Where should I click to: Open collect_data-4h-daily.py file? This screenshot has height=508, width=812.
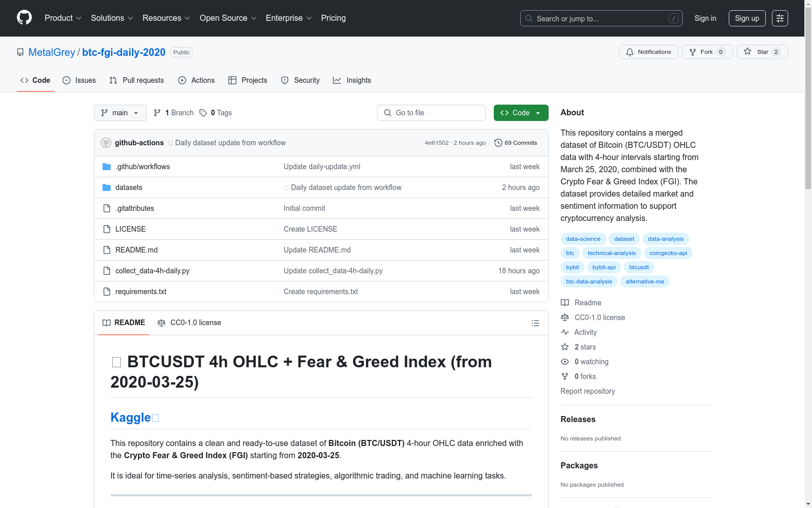(x=152, y=271)
